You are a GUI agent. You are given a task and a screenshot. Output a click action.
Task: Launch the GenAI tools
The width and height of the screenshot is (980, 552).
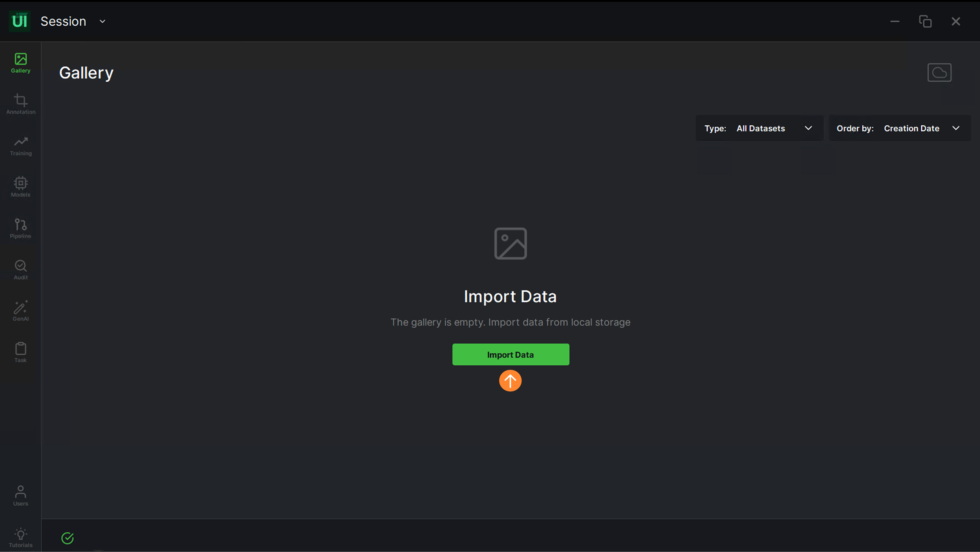point(20,311)
